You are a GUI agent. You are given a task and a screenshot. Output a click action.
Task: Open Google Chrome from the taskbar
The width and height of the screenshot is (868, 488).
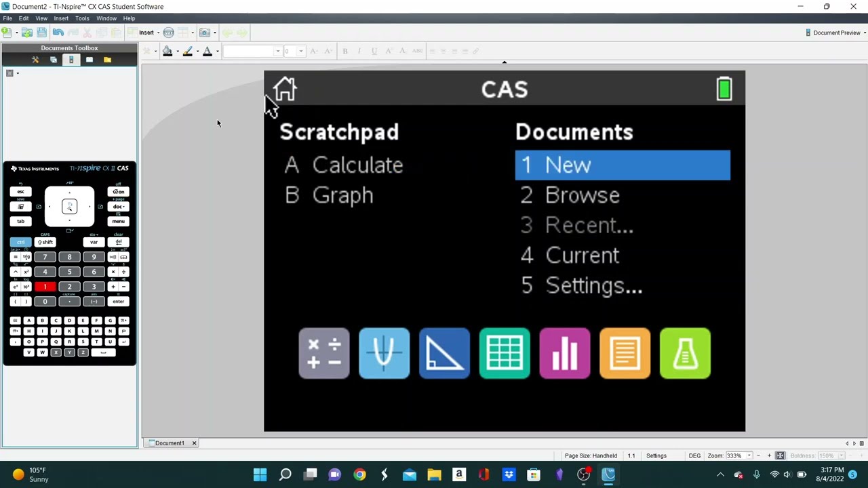359,474
